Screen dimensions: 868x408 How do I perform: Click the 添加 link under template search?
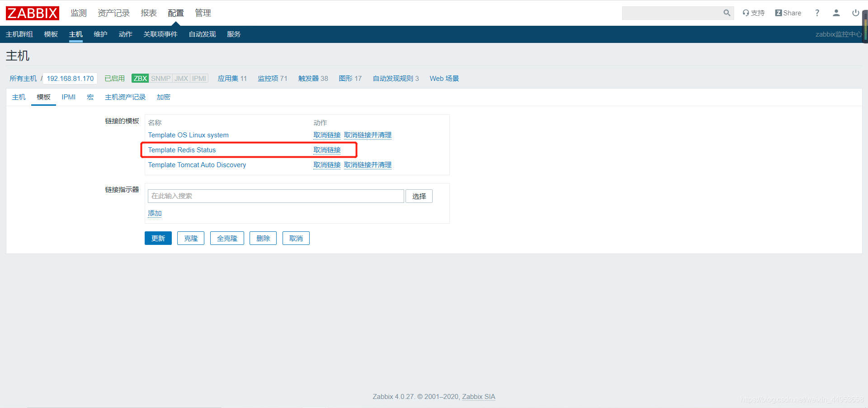(x=155, y=213)
